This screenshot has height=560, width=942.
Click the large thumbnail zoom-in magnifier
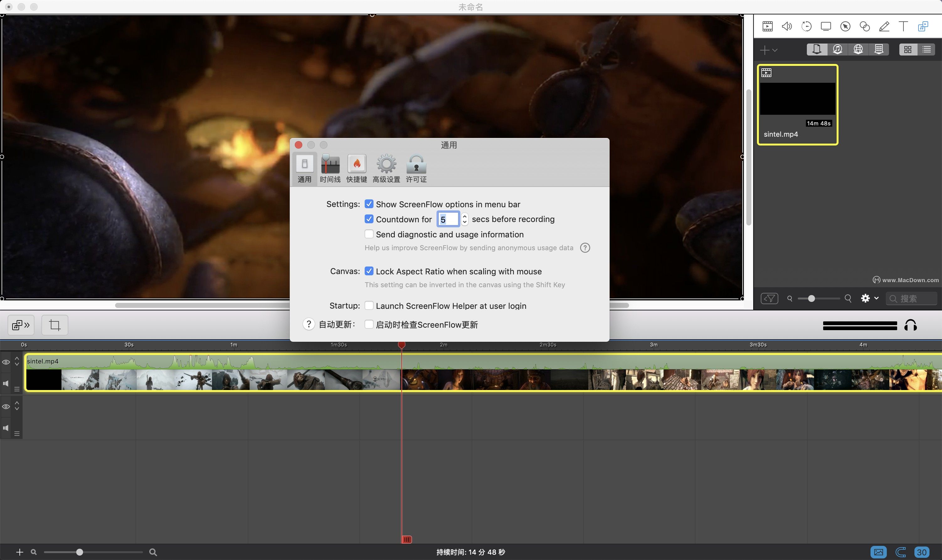pyautogui.click(x=848, y=299)
